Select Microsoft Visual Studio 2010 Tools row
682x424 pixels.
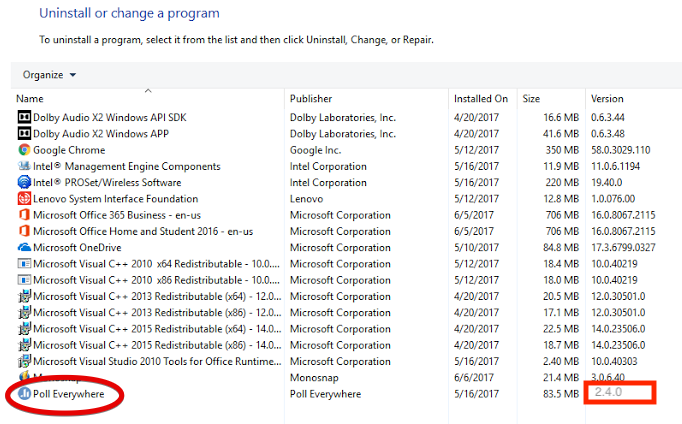coord(150,361)
